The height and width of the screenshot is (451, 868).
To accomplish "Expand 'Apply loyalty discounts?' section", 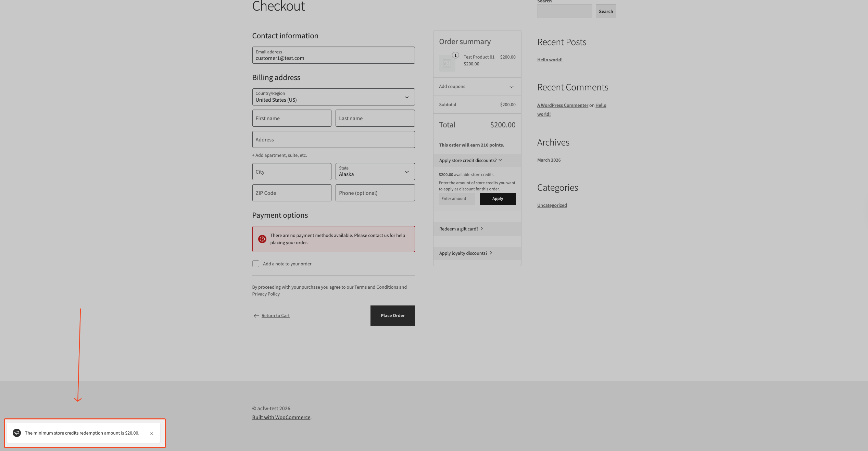I will (465, 253).
